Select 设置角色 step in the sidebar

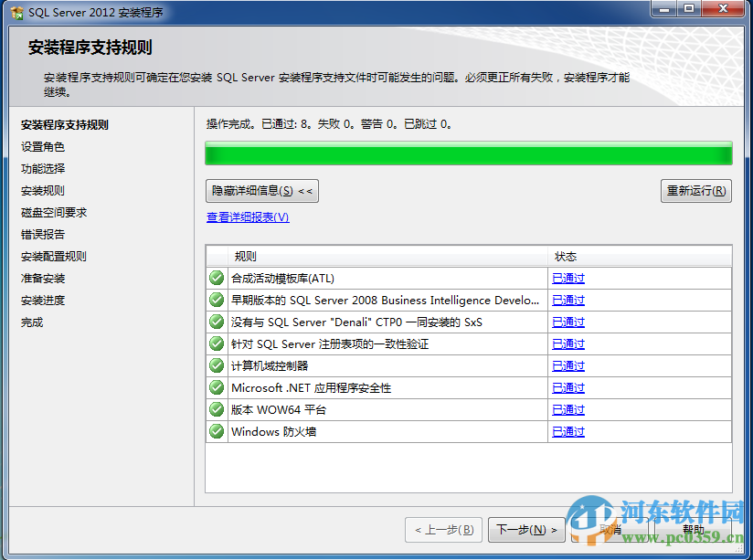point(41,147)
